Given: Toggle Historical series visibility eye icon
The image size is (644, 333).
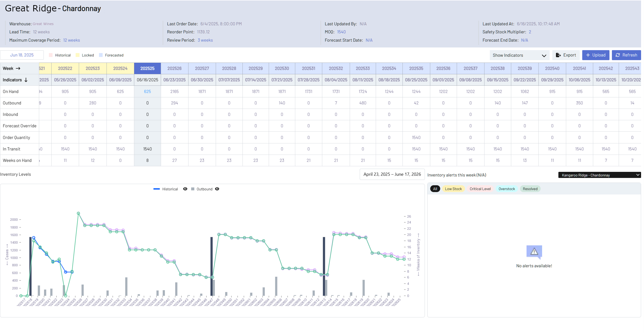Looking at the screenshot, I should click(x=185, y=189).
